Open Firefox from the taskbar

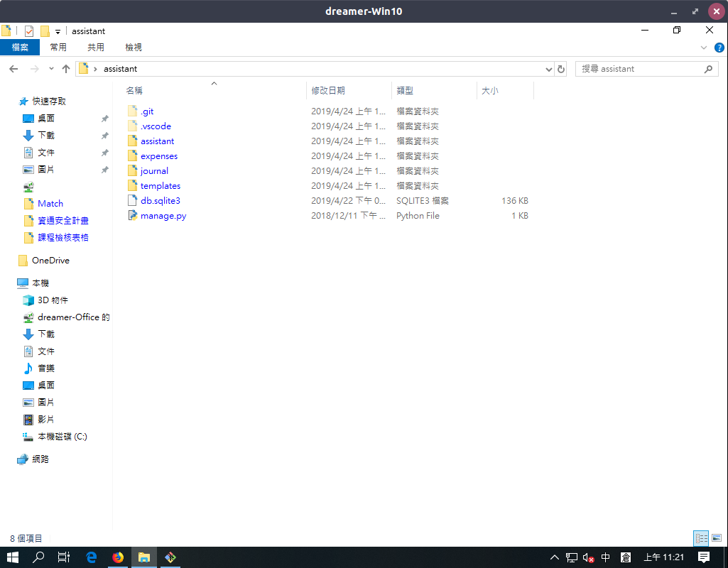[x=117, y=557]
